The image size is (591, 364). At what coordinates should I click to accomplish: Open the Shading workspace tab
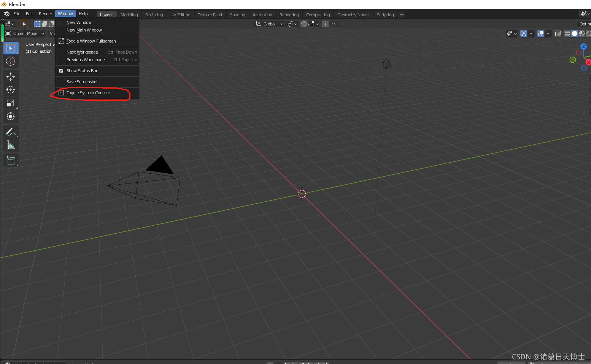[x=238, y=15]
